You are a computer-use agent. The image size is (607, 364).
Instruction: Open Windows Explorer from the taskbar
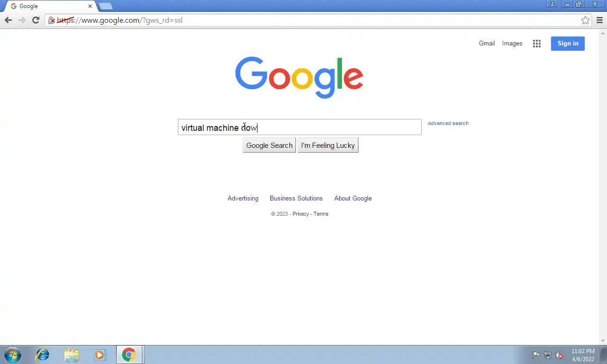click(x=72, y=355)
